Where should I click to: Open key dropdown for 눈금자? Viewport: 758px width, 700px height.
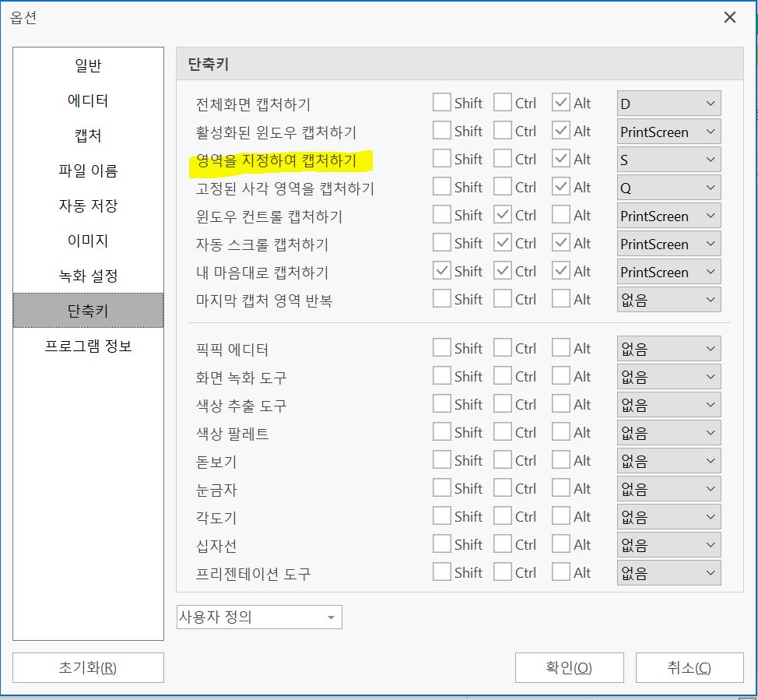click(669, 489)
